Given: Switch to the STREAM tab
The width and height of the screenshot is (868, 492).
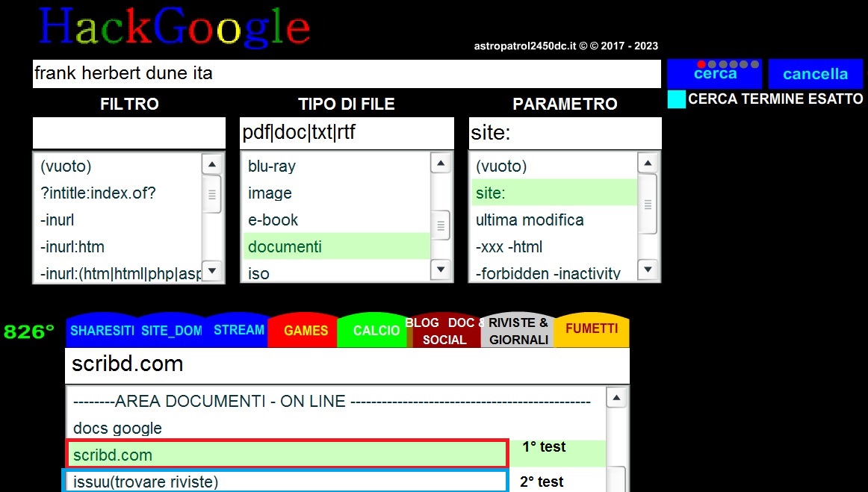Looking at the screenshot, I should click(238, 331).
